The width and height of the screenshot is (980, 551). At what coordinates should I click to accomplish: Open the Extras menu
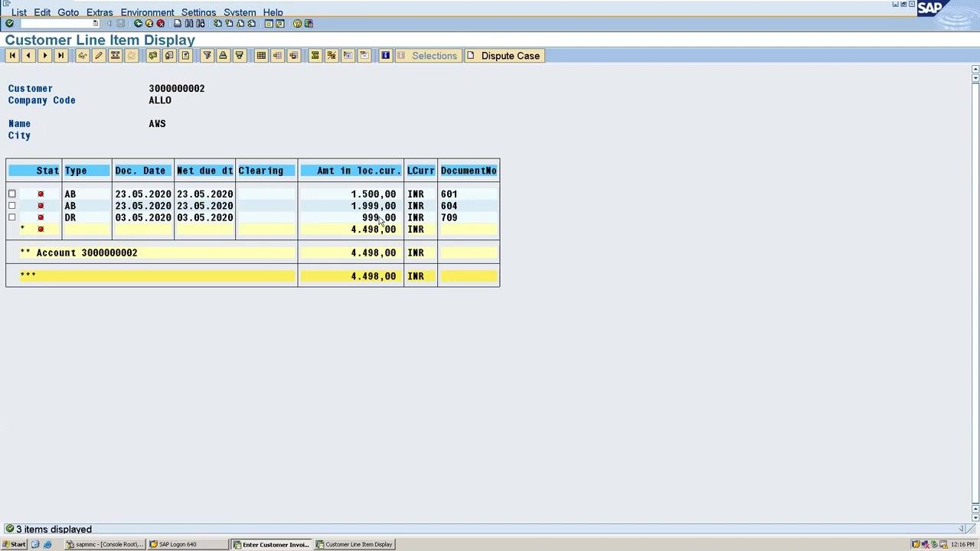(x=100, y=12)
